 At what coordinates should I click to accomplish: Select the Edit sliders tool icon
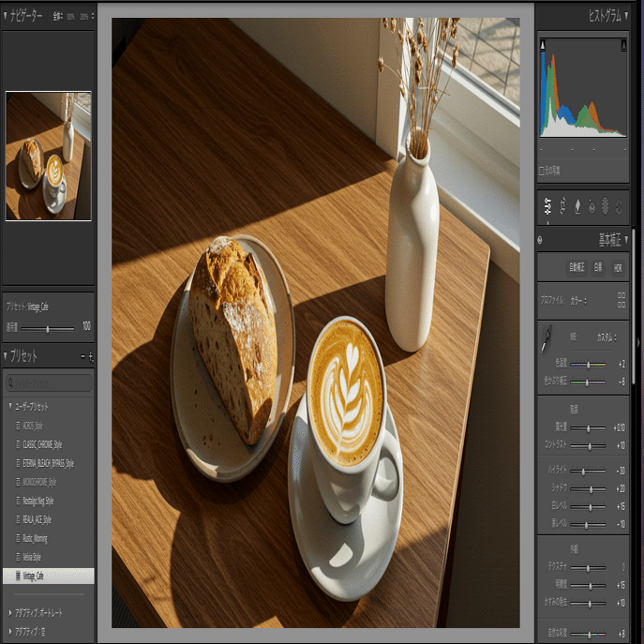(x=547, y=206)
